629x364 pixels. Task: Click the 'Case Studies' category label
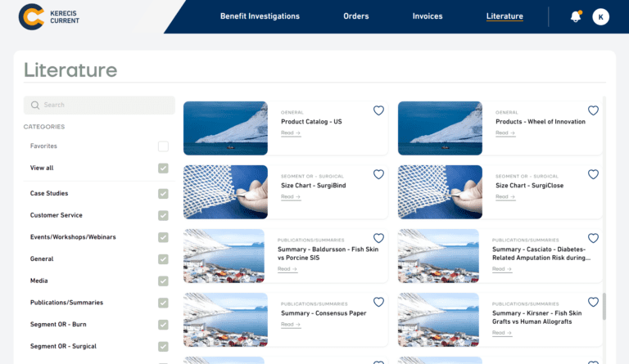pyautogui.click(x=49, y=193)
